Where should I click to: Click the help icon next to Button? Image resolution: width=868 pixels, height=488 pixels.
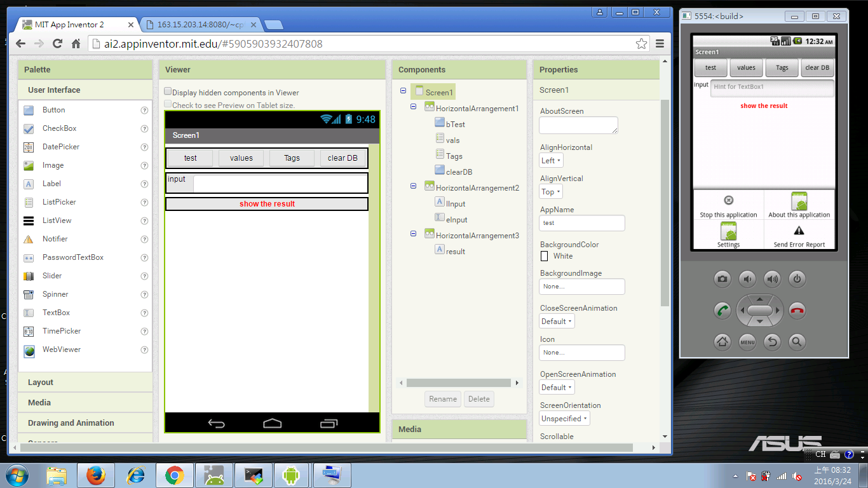tap(144, 111)
